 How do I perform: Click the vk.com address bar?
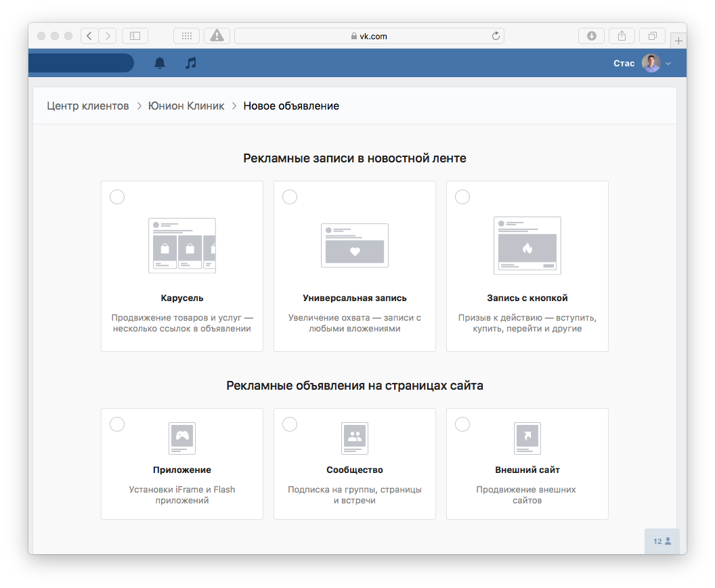pos(370,36)
